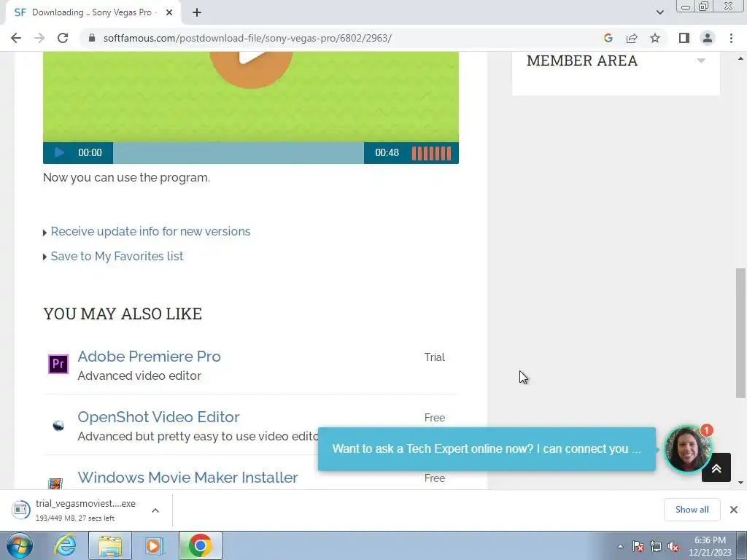The image size is (747, 560).
Task: Open Windows Media Player from the taskbar
Action: pyautogui.click(x=155, y=545)
